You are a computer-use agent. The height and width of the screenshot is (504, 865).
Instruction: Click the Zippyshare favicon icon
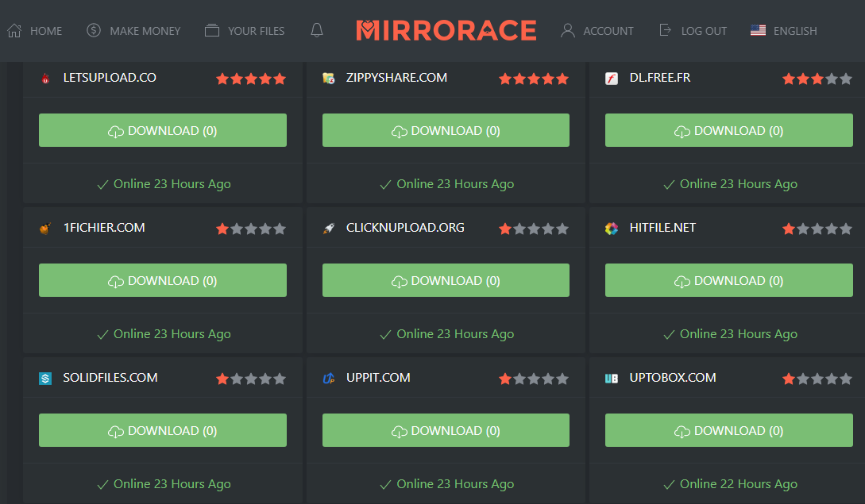328,78
